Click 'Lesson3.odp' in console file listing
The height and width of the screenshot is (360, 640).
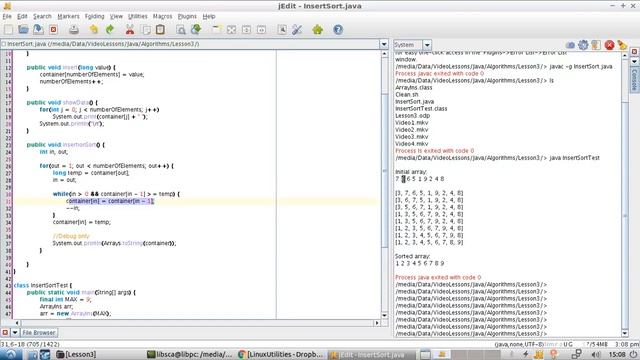click(x=413, y=116)
